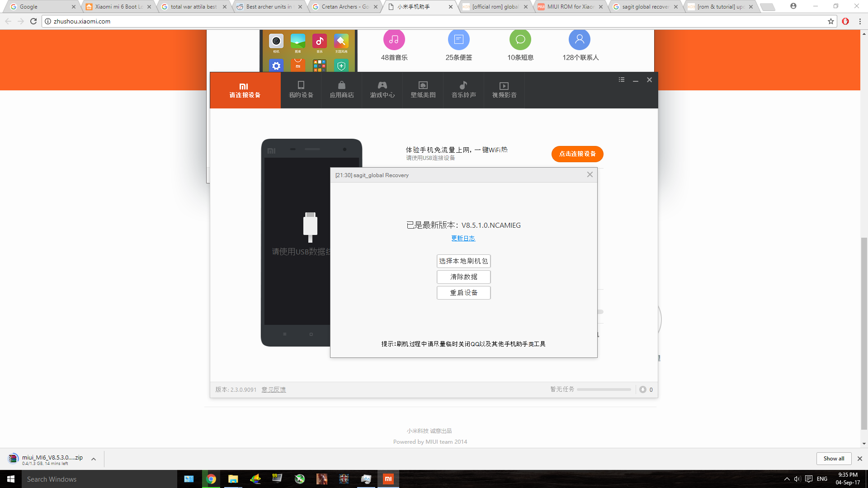This screenshot has height=488, width=868.
Task: Open the list menu icon in title bar
Action: 622,80
